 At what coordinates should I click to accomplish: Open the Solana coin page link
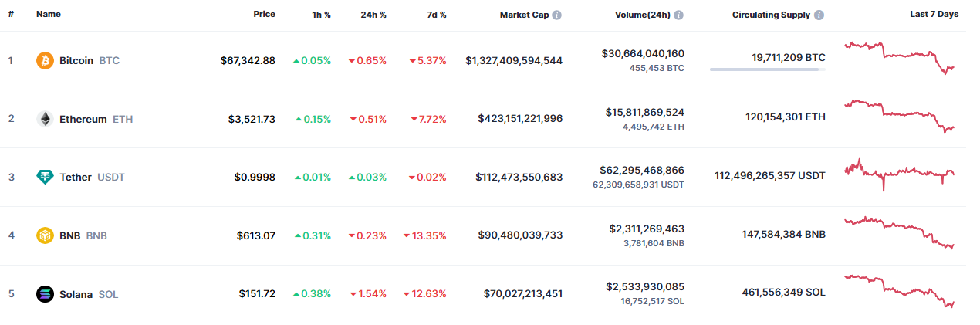pyautogui.click(x=76, y=294)
